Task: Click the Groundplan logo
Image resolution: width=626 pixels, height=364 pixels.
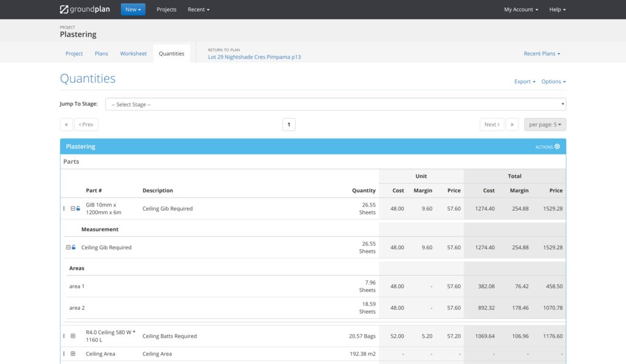Action: (85, 9)
